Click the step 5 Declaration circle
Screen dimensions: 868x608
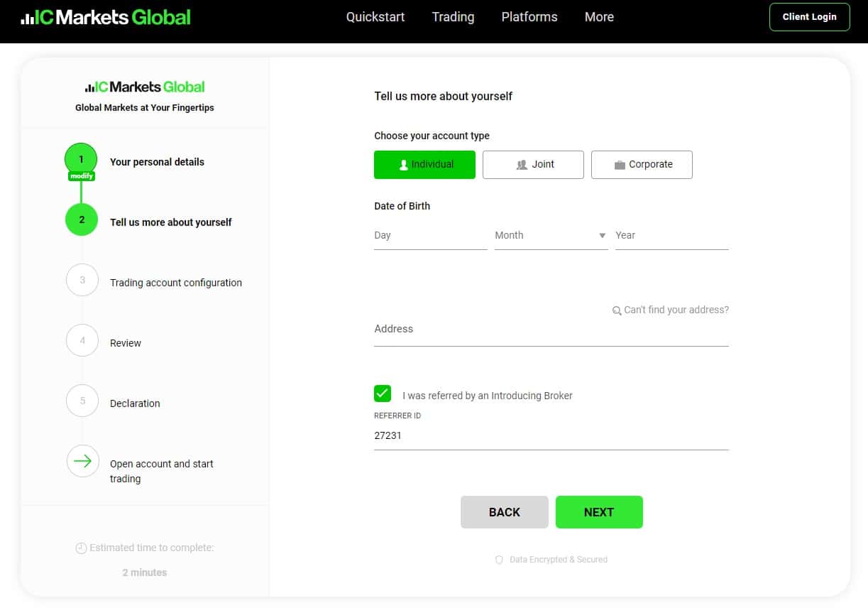pyautogui.click(x=82, y=401)
